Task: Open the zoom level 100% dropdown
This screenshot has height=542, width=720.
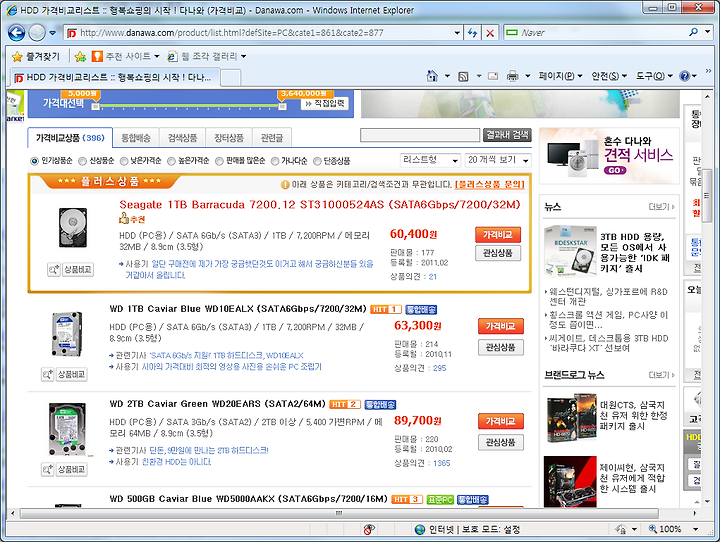Action: pos(695,529)
